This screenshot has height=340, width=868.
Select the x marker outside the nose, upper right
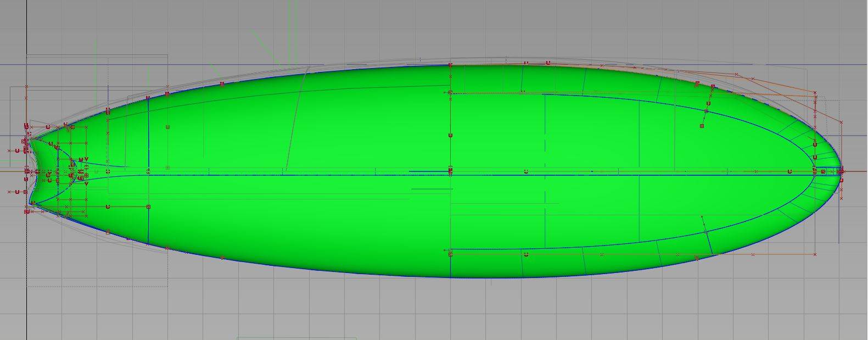click(x=841, y=122)
